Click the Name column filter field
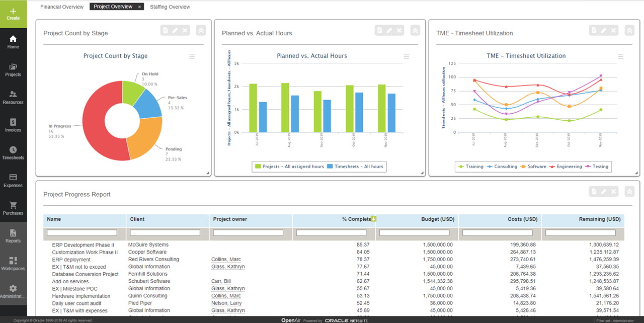The image size is (644, 323). click(82, 233)
